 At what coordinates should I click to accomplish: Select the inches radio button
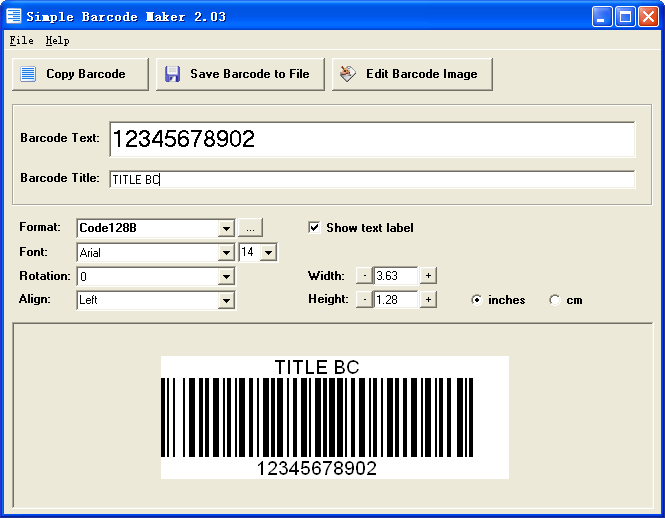click(x=477, y=300)
